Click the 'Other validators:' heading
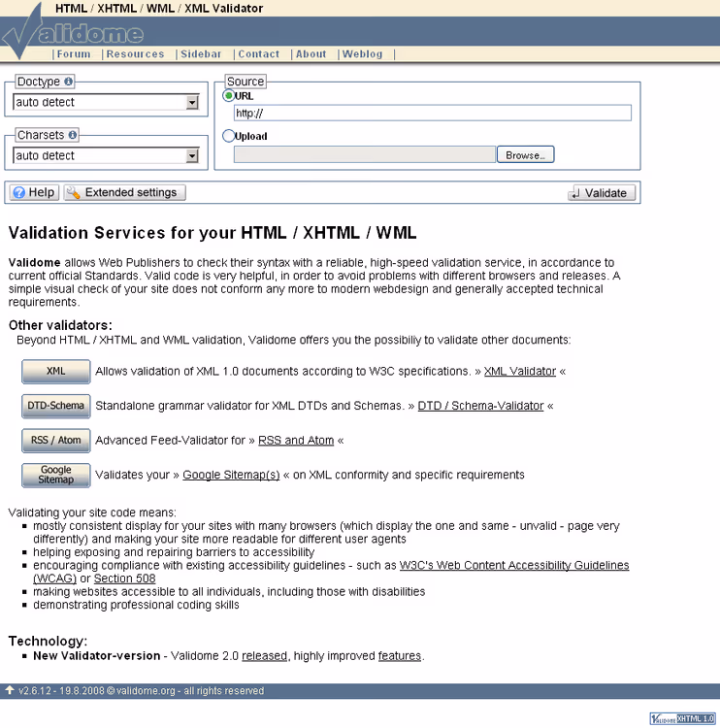The height and width of the screenshot is (728, 720). pyautogui.click(x=60, y=325)
